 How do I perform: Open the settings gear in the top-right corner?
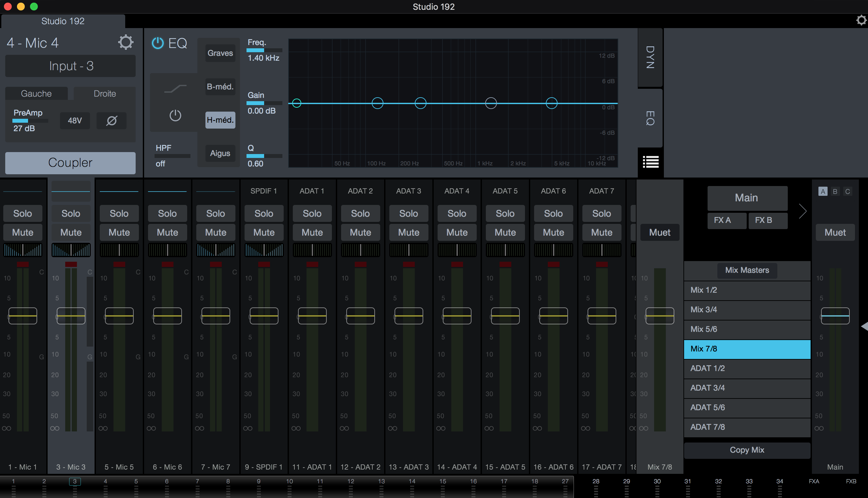click(x=861, y=20)
